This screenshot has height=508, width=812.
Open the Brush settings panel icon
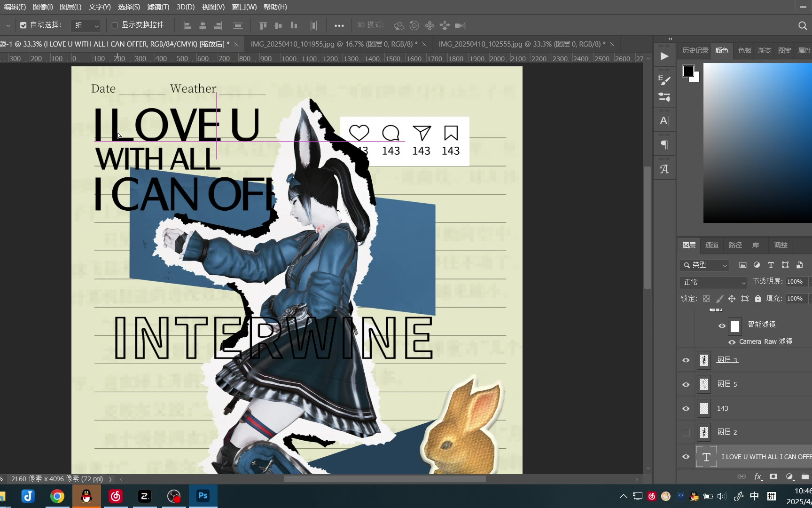[x=664, y=80]
